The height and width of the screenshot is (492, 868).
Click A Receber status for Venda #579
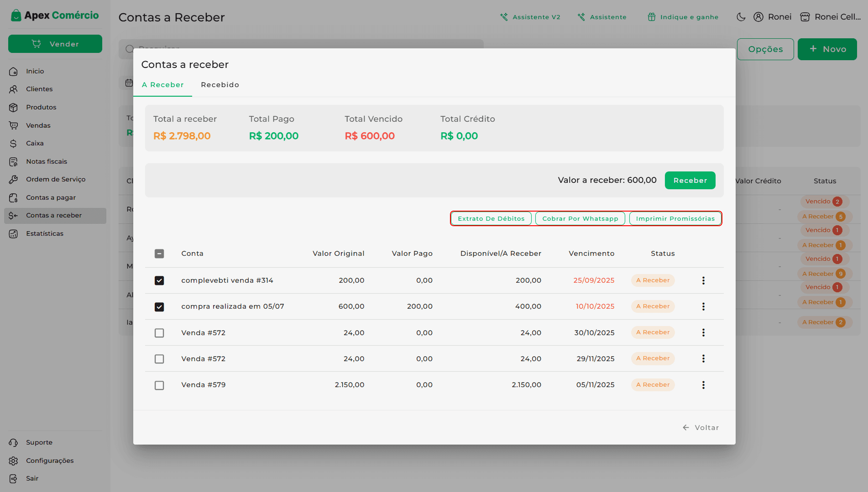point(653,385)
